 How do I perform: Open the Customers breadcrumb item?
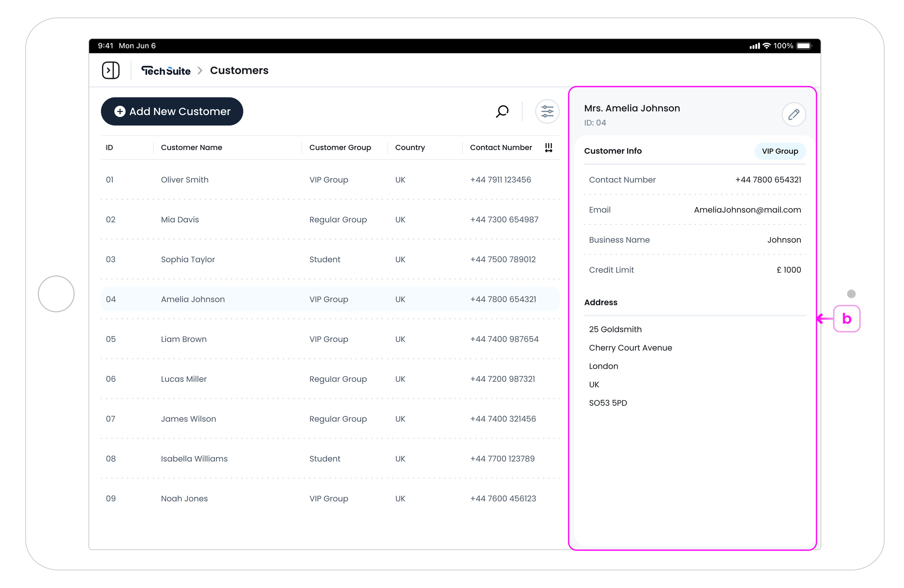239,70
